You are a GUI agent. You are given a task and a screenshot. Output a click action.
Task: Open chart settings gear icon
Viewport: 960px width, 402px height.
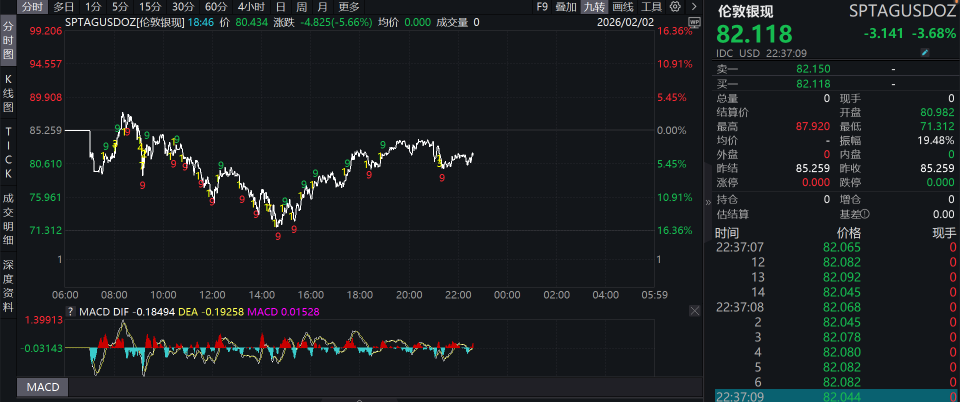pyautogui.click(x=675, y=7)
